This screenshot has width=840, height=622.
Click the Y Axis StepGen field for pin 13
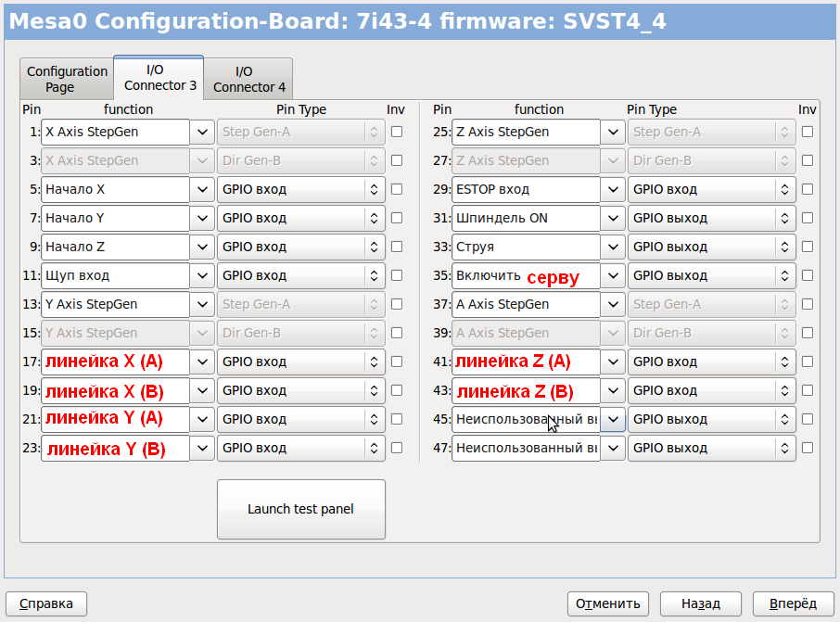tap(115, 304)
